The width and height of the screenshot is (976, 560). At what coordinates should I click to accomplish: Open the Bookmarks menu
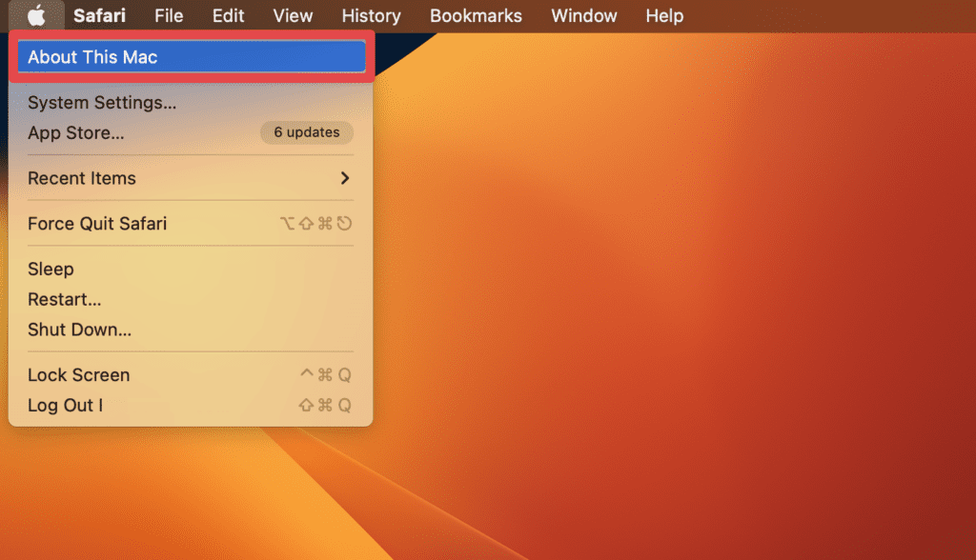tap(476, 15)
